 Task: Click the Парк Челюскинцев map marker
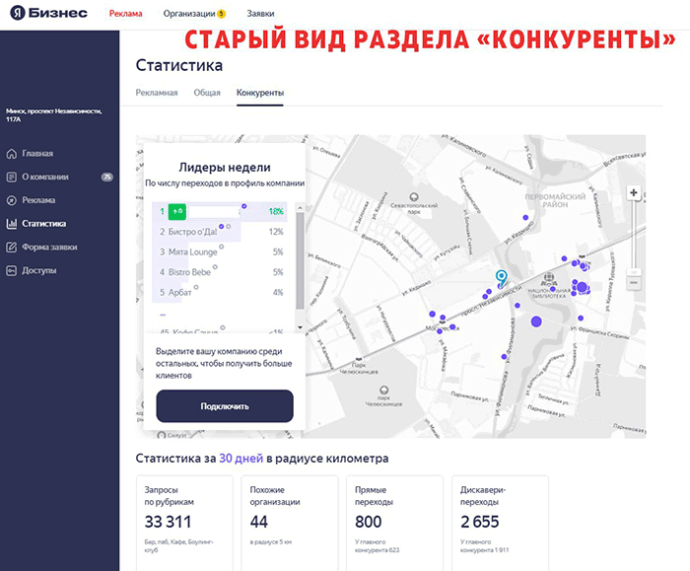(x=384, y=390)
